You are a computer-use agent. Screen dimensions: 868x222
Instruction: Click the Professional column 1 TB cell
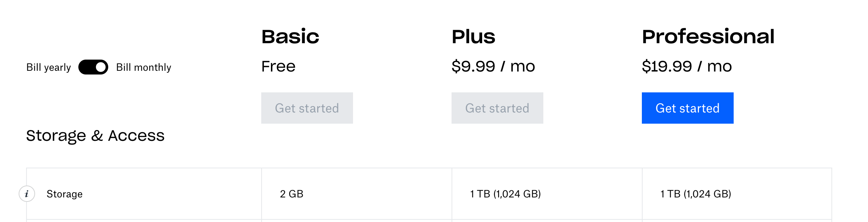pyautogui.click(x=696, y=194)
